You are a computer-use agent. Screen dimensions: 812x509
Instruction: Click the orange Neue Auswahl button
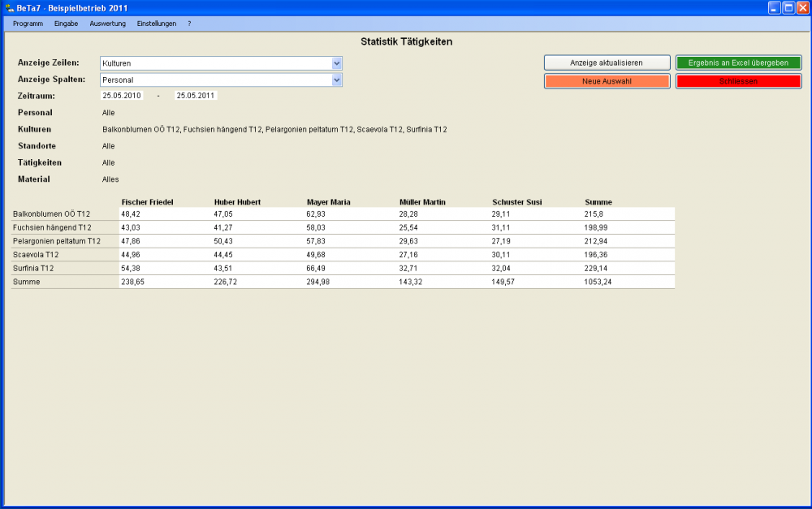[607, 81]
